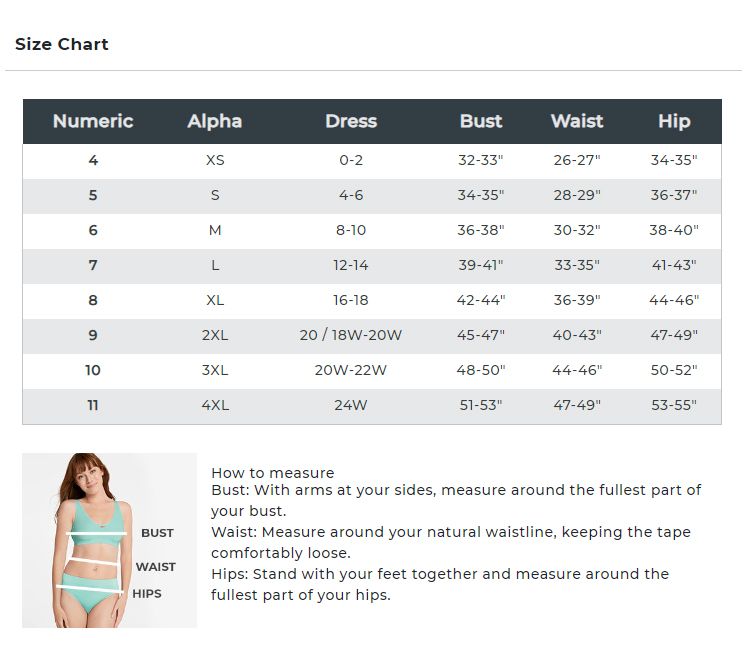Select the XS alpha size cell
The height and width of the screenshot is (665, 748).
[x=215, y=160]
